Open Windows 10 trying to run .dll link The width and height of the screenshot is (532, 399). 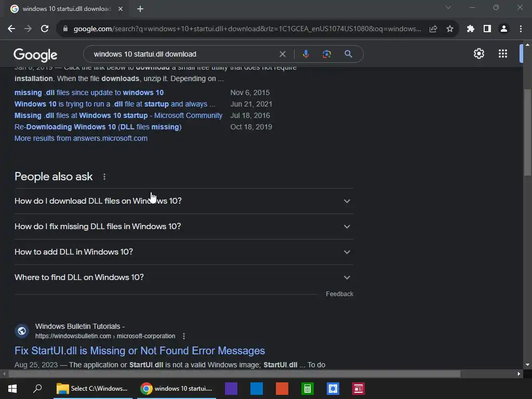(x=115, y=104)
